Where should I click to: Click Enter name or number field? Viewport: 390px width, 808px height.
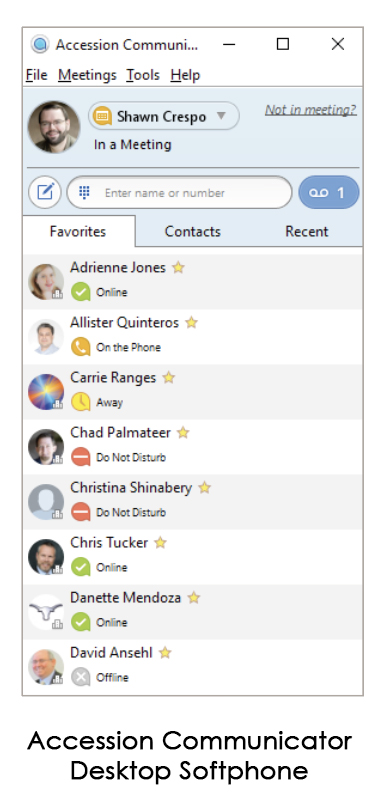click(x=180, y=193)
